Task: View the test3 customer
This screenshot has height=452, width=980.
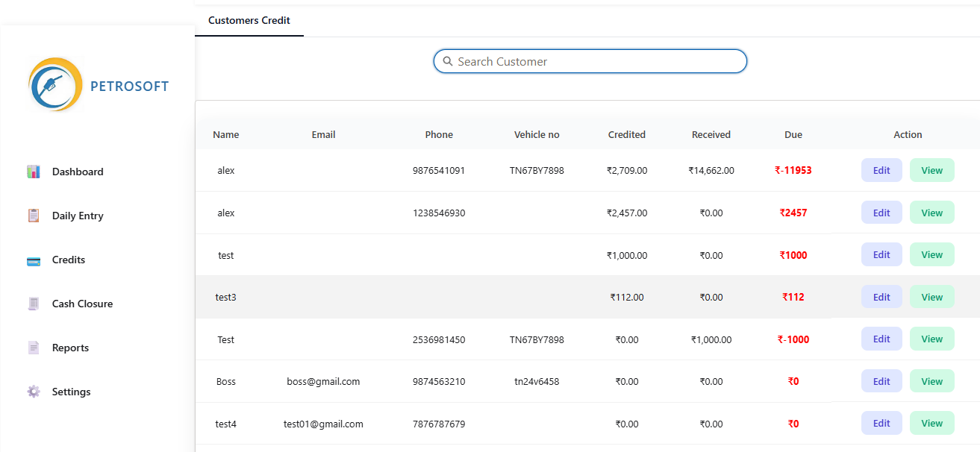Action: 932,297
